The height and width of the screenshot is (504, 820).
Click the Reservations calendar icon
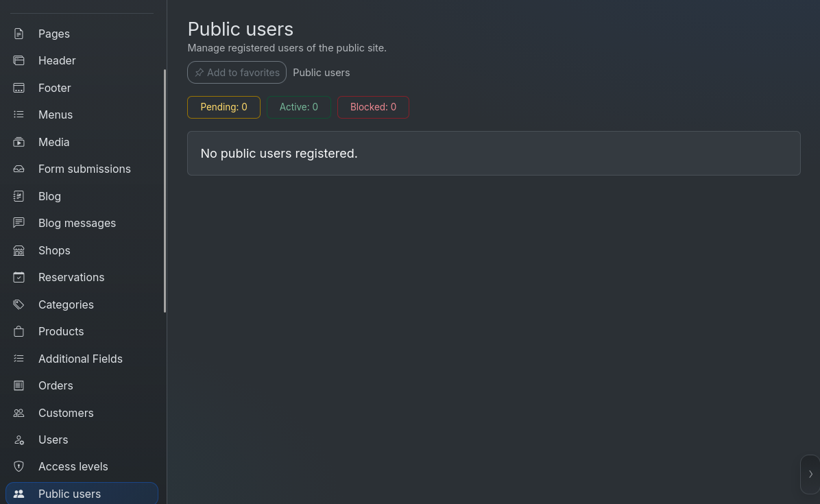[x=19, y=277]
